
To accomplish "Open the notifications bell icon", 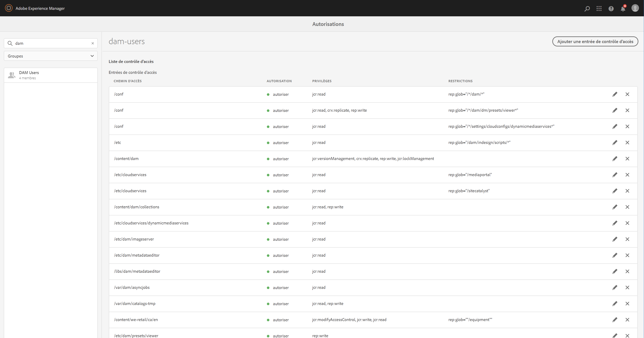I will click(623, 9).
